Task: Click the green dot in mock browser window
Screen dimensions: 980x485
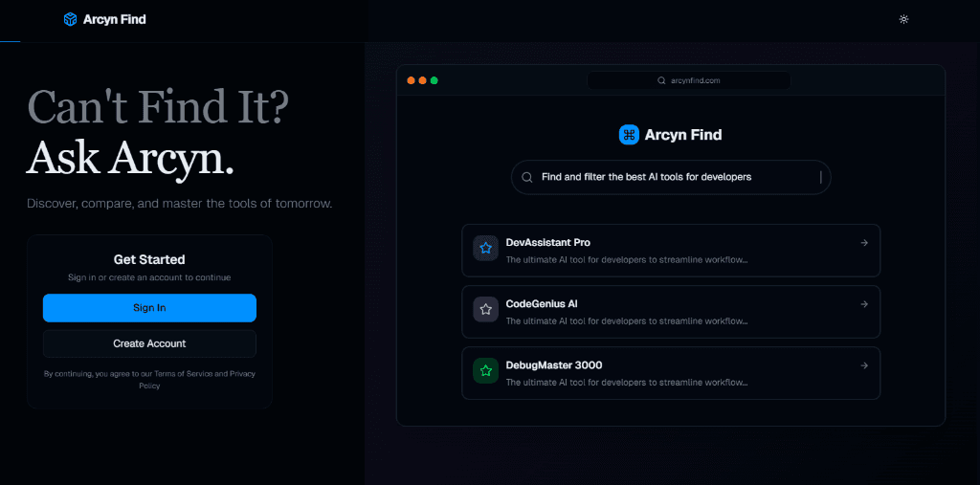Action: [434, 80]
